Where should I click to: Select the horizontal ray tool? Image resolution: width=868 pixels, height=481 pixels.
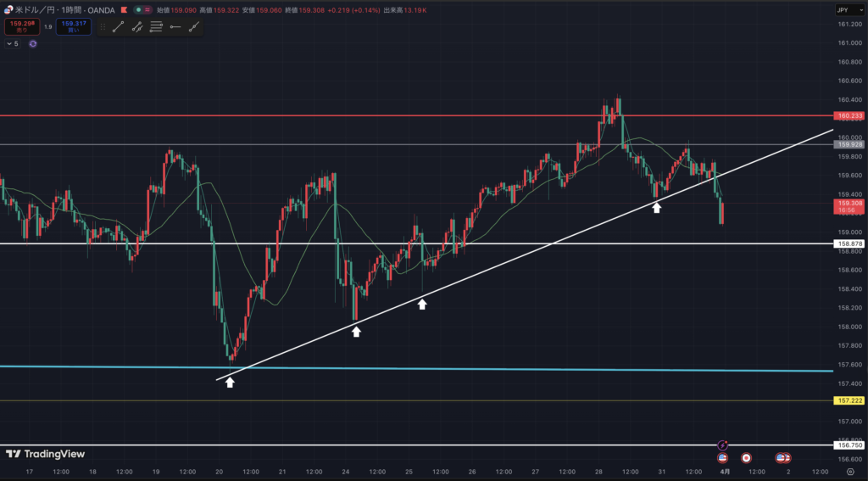coord(175,27)
